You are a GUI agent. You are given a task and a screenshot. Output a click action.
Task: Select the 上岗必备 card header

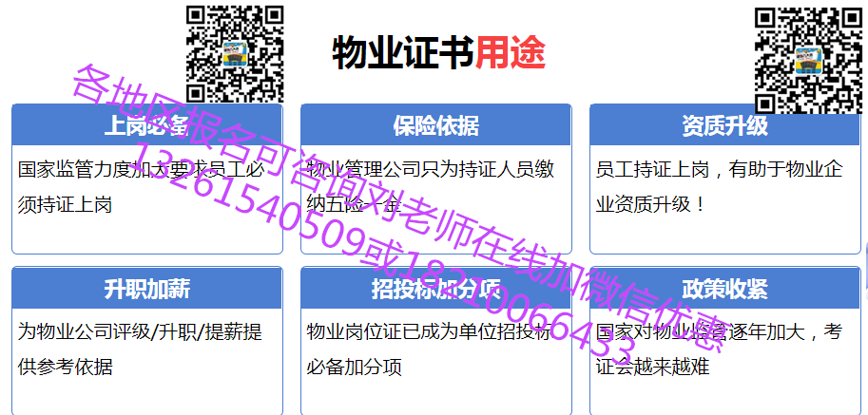(x=146, y=125)
